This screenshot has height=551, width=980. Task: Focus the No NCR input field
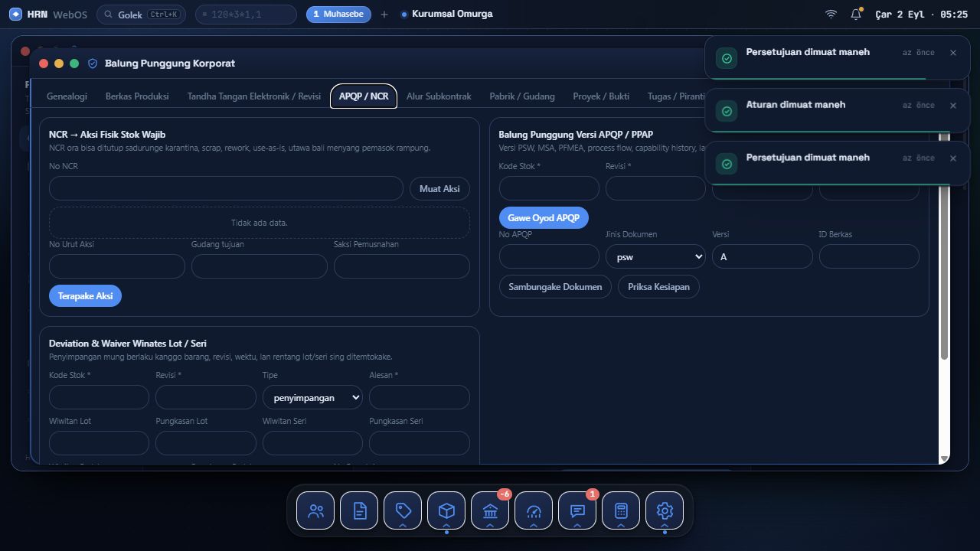pos(226,189)
